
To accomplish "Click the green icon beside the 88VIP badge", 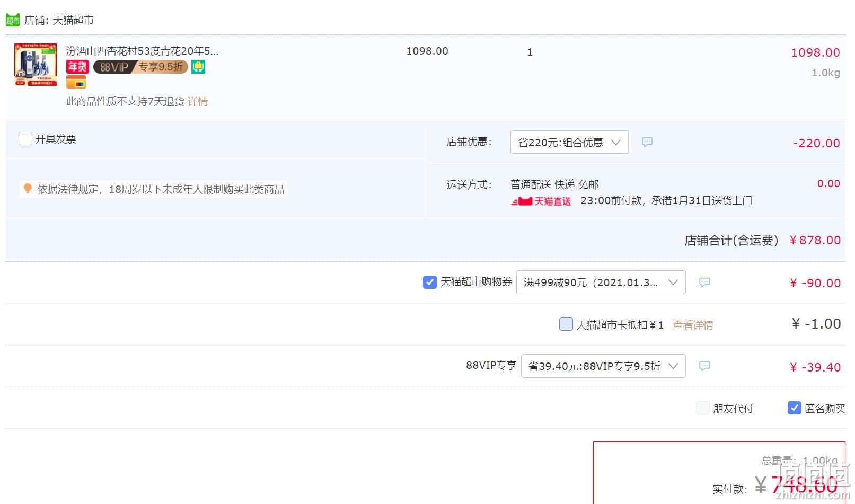I will point(198,67).
